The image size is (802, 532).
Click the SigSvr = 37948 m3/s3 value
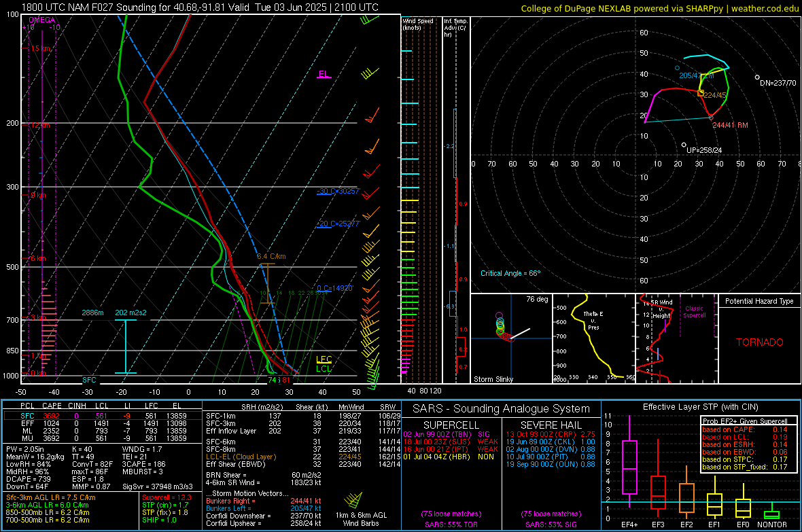tap(158, 486)
